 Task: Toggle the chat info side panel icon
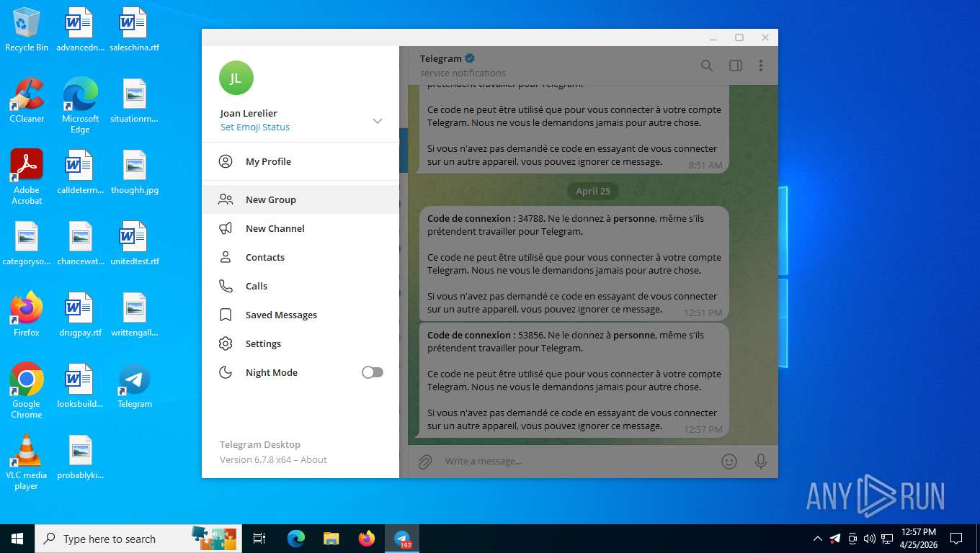(736, 66)
